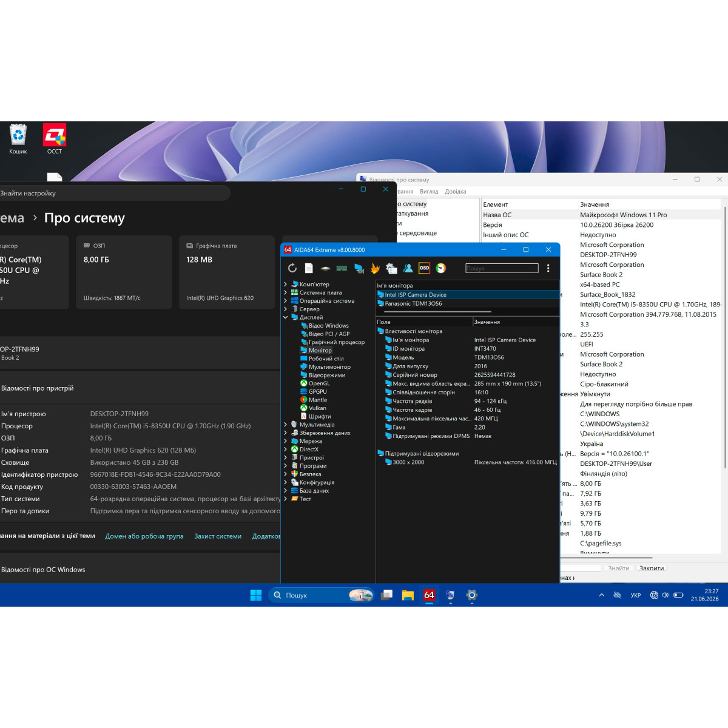Select Відеорежими tree entry
728x728 pixels.
coord(327,375)
